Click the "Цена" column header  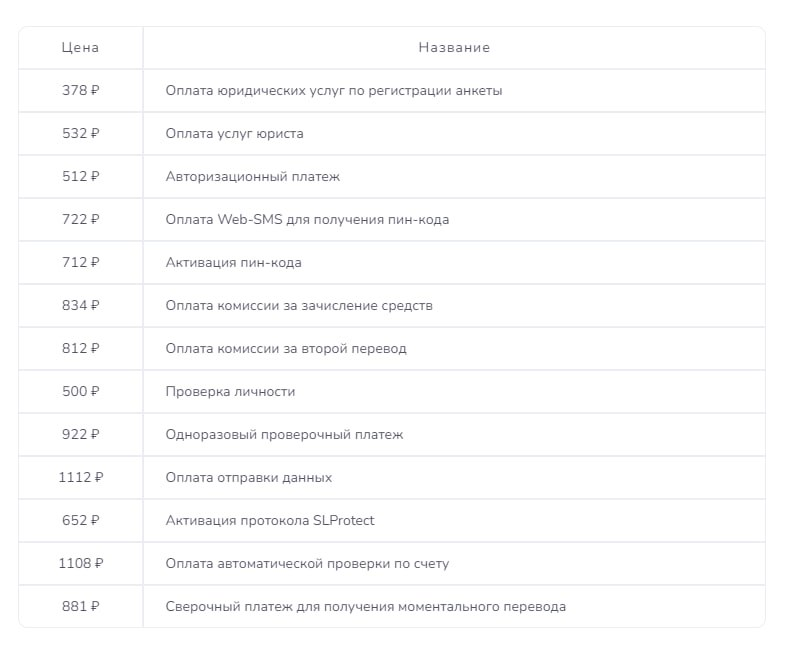click(80, 48)
